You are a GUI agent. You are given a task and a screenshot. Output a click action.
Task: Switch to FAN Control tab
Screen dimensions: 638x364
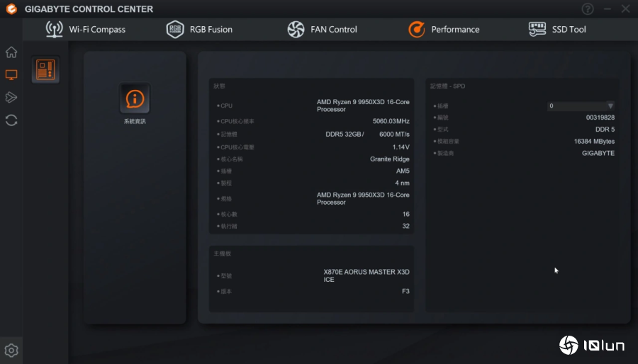click(x=322, y=29)
